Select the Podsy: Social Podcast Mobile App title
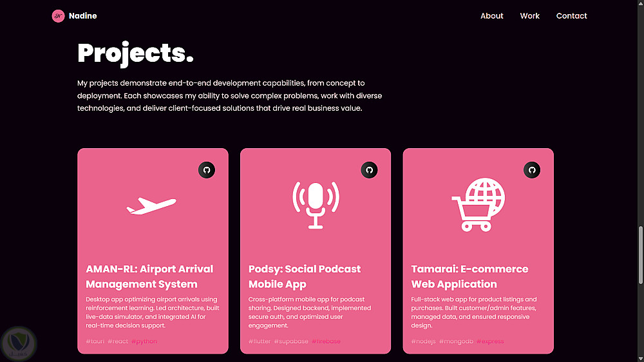The height and width of the screenshot is (362, 644). coord(305,276)
